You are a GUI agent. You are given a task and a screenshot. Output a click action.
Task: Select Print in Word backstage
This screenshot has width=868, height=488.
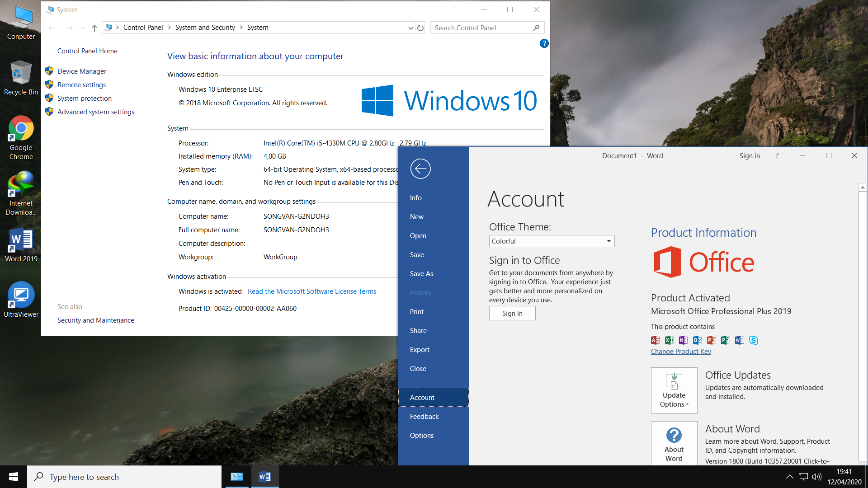click(433, 312)
